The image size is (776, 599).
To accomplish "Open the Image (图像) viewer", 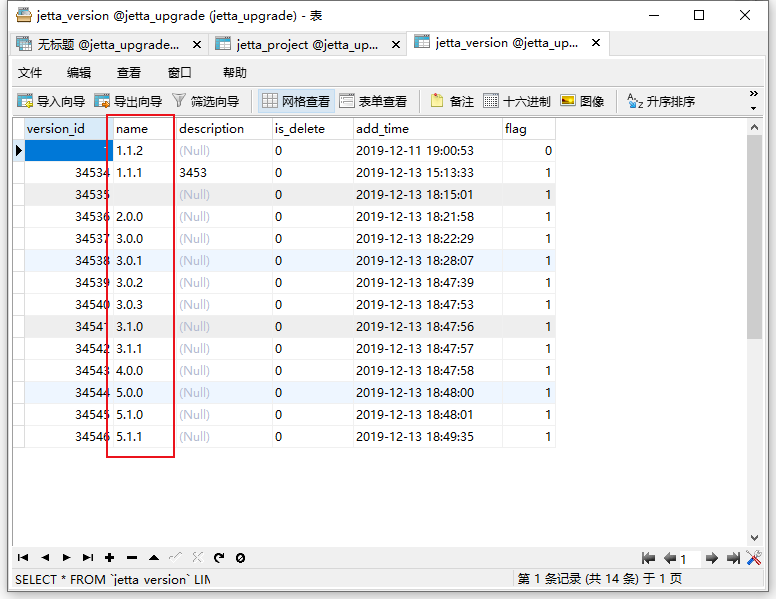I will tap(582, 101).
